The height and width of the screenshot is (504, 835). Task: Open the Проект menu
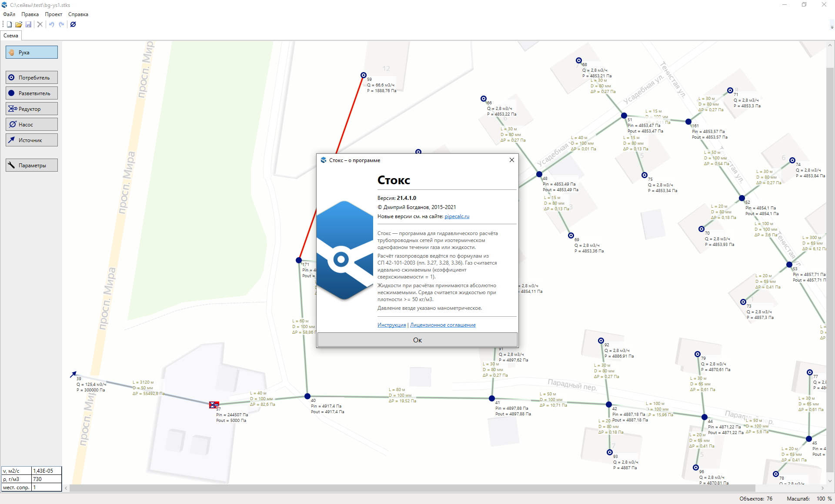pos(53,14)
